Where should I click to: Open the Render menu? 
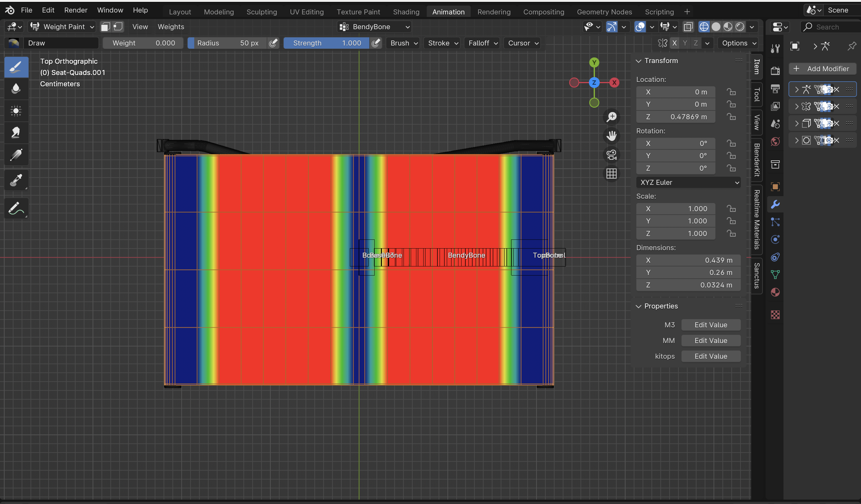click(x=76, y=10)
